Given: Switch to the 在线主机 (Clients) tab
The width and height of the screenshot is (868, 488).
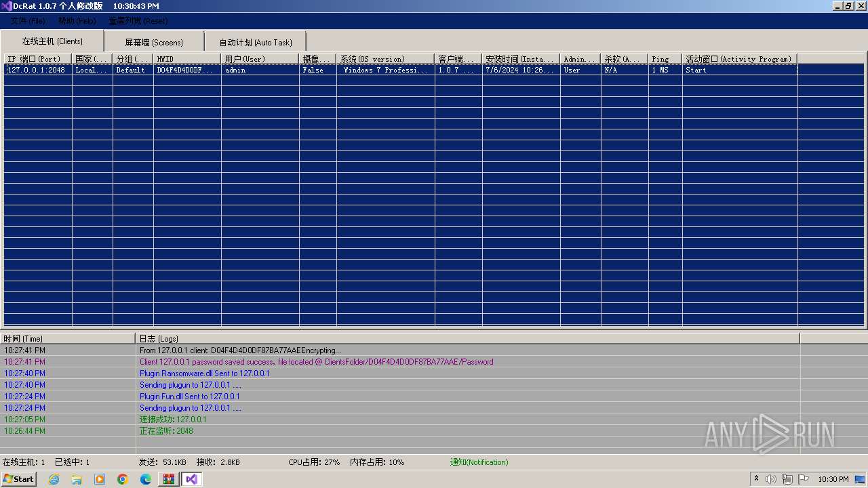Looking at the screenshot, I should click(x=52, y=41).
